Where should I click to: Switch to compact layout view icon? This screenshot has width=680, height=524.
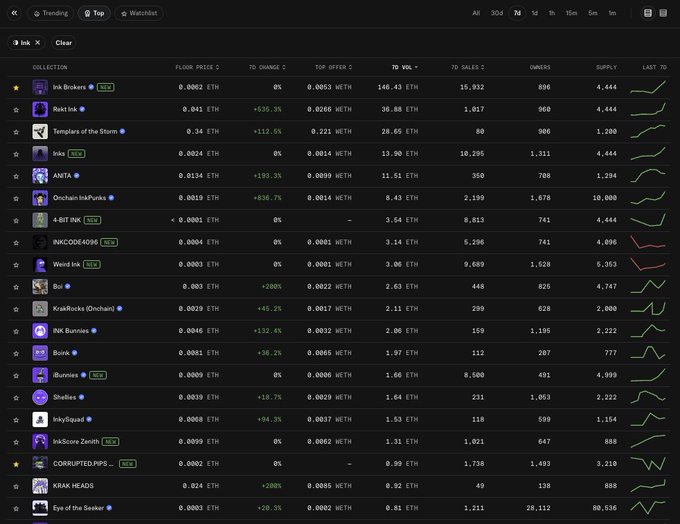pyautogui.click(x=663, y=13)
